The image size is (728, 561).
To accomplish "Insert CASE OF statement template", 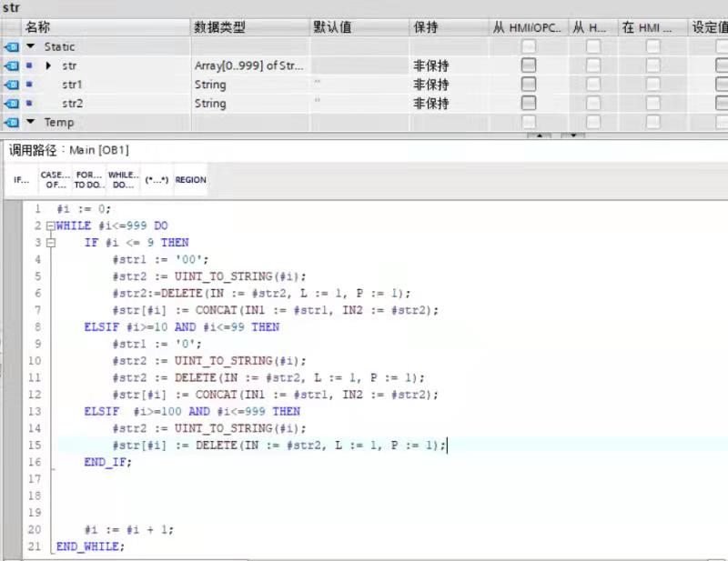I will click(x=54, y=180).
